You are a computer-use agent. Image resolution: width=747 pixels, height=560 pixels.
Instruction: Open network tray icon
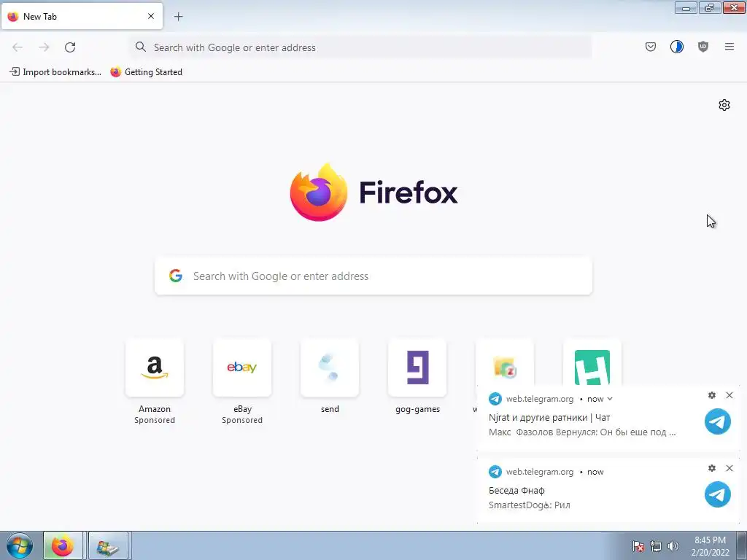(x=656, y=546)
